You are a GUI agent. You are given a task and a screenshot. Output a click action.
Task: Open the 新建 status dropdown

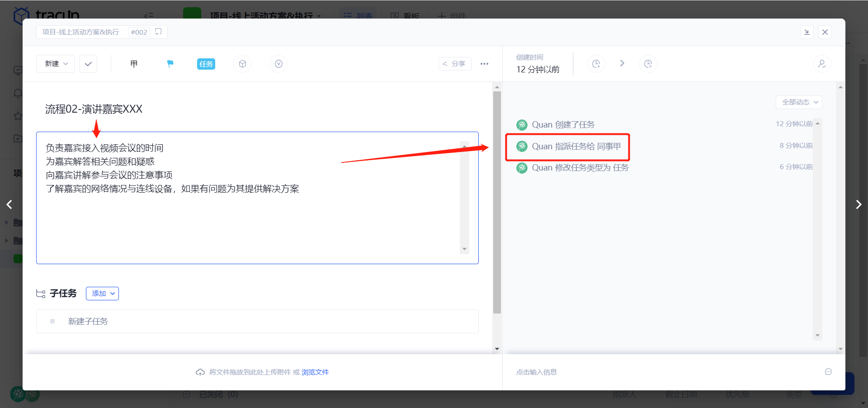(56, 64)
